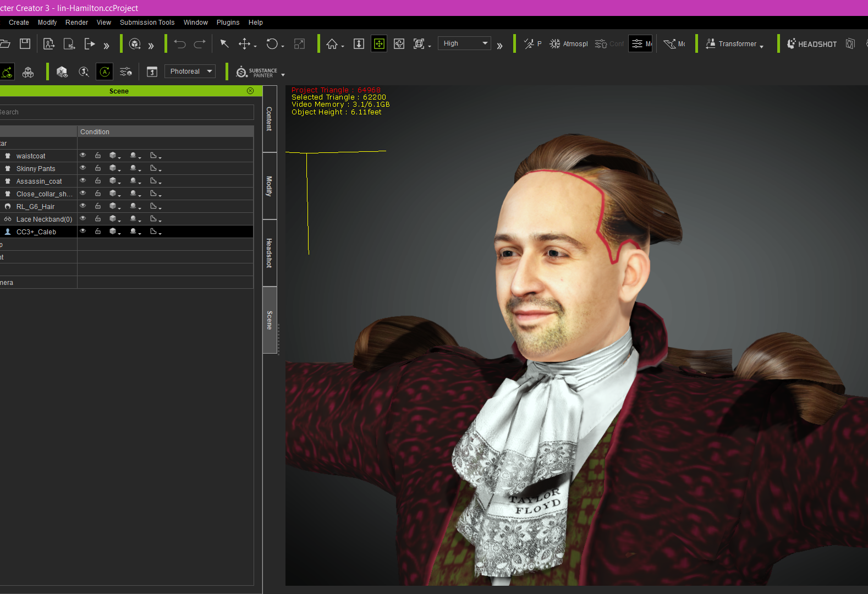The height and width of the screenshot is (594, 868).
Task: Open the Window menu
Action: [x=195, y=23]
